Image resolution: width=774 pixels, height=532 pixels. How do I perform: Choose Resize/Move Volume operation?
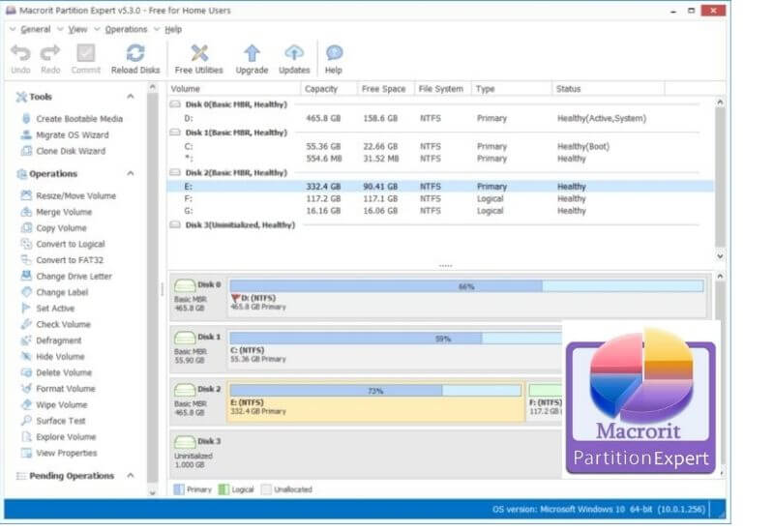(75, 195)
